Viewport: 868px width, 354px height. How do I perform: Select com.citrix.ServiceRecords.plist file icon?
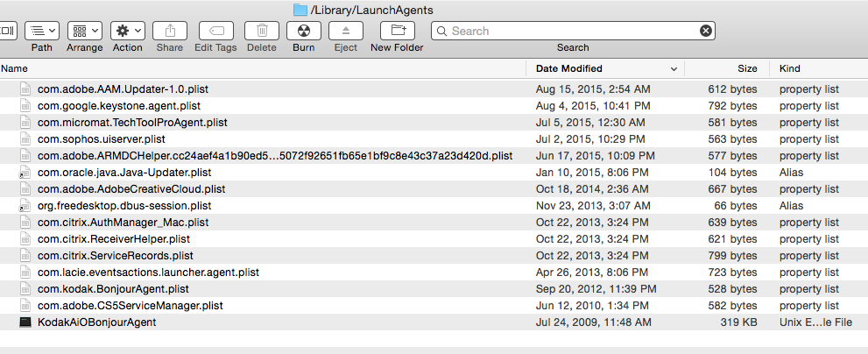coord(25,255)
